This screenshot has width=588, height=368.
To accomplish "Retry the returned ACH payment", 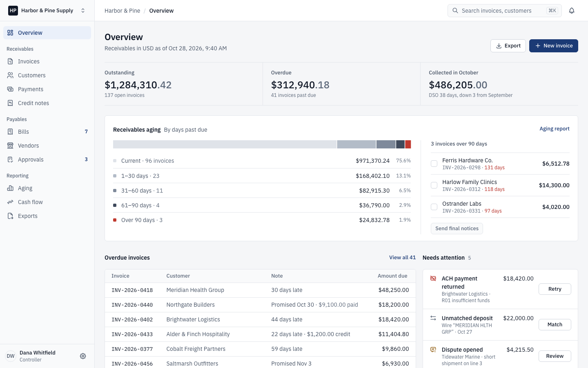I will (555, 289).
